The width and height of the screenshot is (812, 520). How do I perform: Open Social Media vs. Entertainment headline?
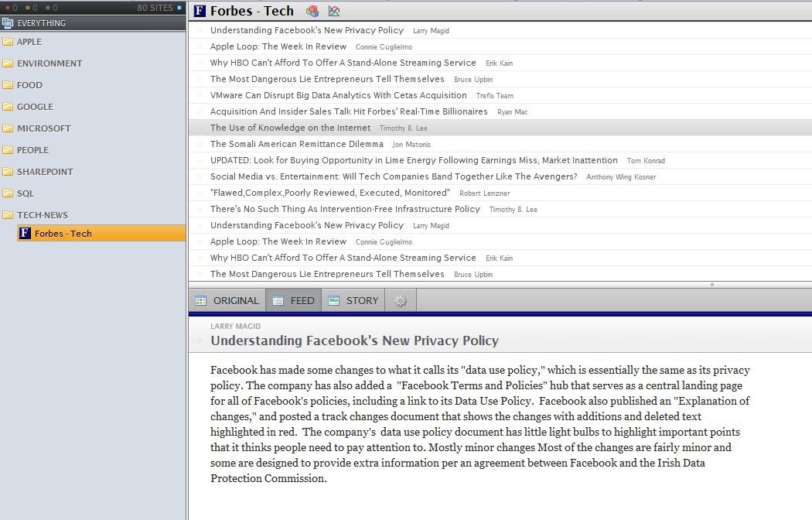click(x=394, y=176)
